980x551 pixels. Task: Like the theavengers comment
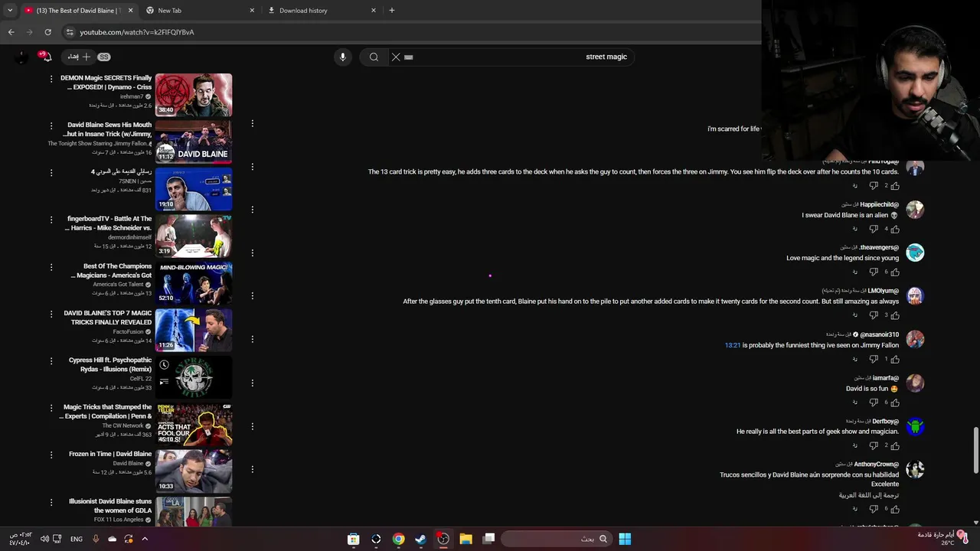click(x=895, y=272)
